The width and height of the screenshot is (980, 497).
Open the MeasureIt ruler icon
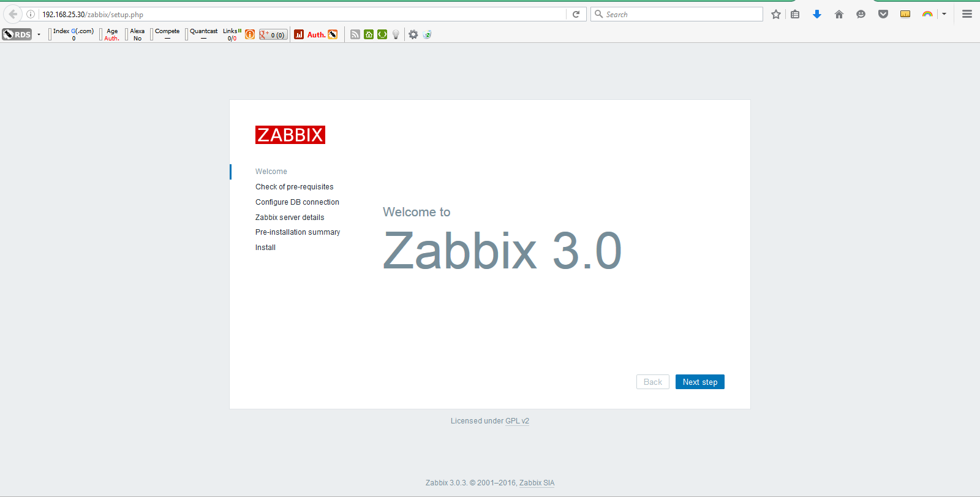[905, 14]
